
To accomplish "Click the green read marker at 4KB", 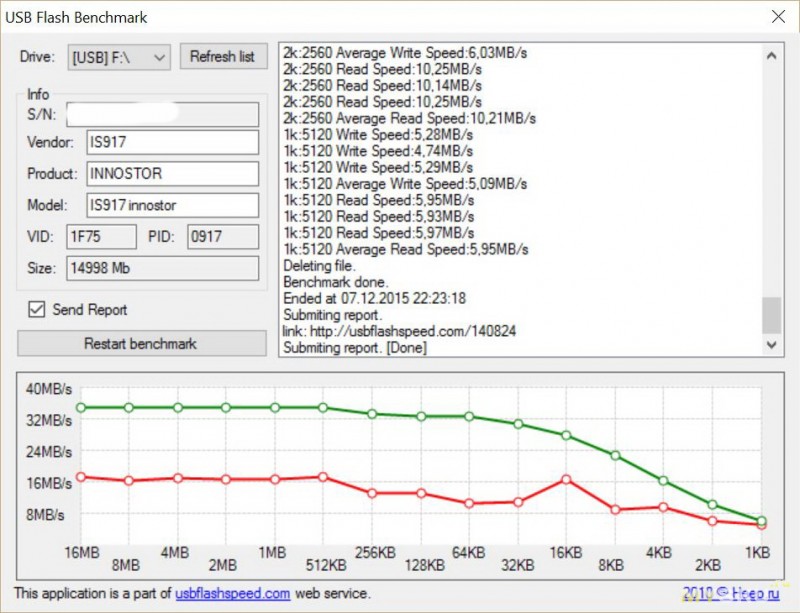I will click(663, 481).
